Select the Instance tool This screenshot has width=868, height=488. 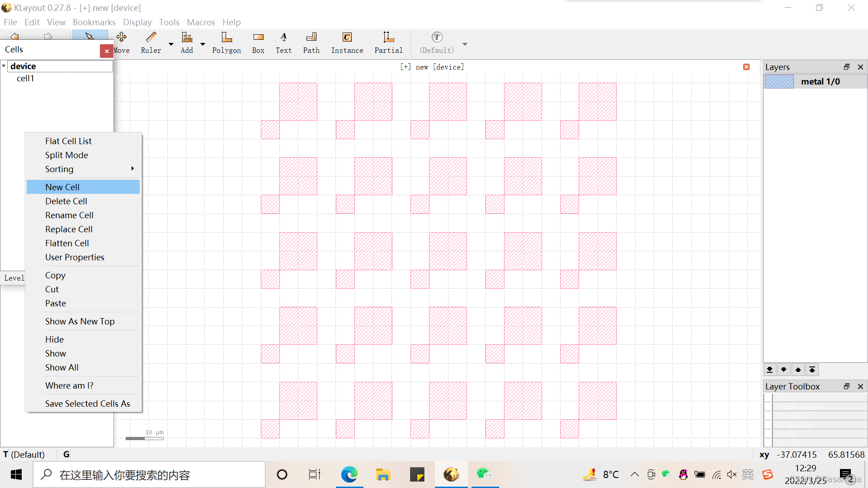point(347,43)
